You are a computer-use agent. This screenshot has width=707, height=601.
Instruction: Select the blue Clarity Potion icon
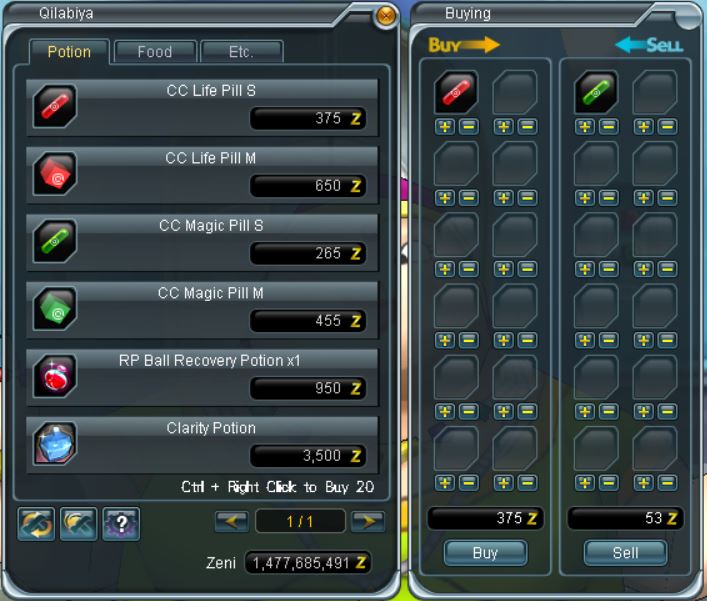[x=55, y=444]
